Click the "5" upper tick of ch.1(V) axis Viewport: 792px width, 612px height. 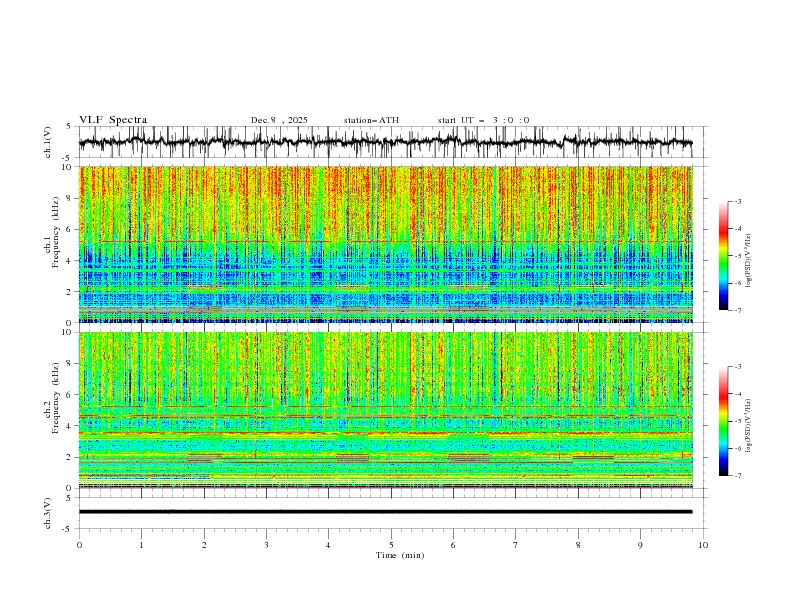tap(70, 126)
